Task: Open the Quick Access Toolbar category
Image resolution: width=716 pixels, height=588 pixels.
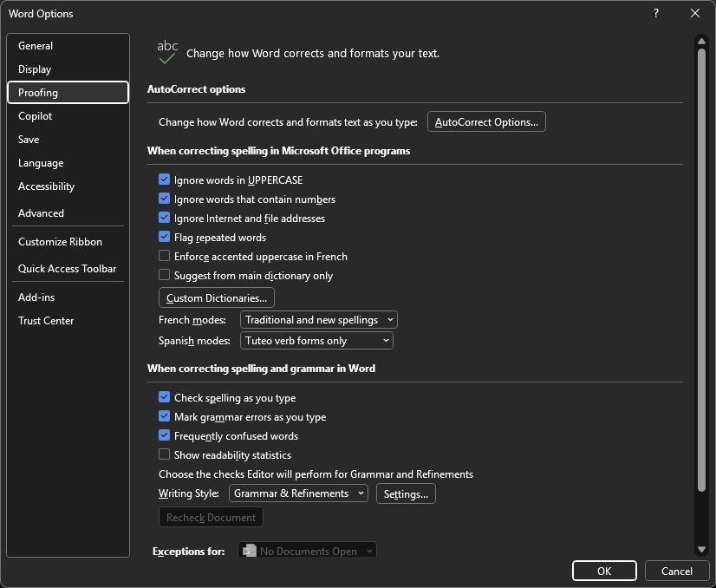Action: (x=68, y=269)
